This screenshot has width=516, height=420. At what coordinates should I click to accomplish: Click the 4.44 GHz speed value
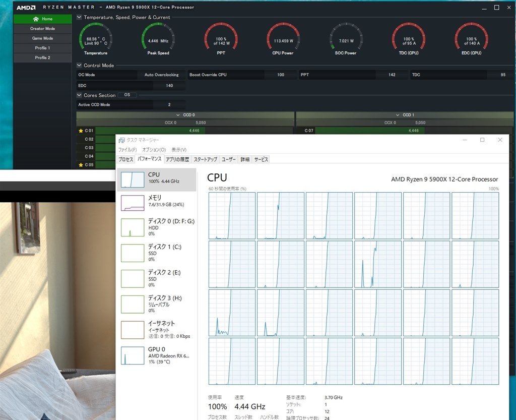pos(250,407)
